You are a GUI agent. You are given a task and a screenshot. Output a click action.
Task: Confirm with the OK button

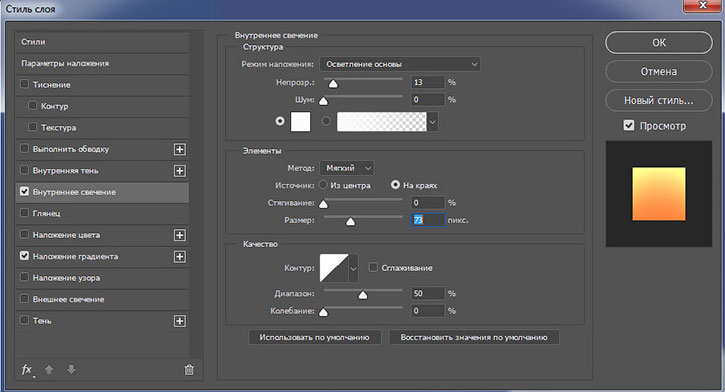click(659, 43)
